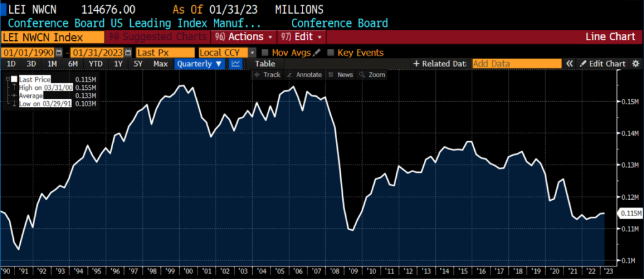Enable the Mov Avgs checkbox

(x=265, y=53)
